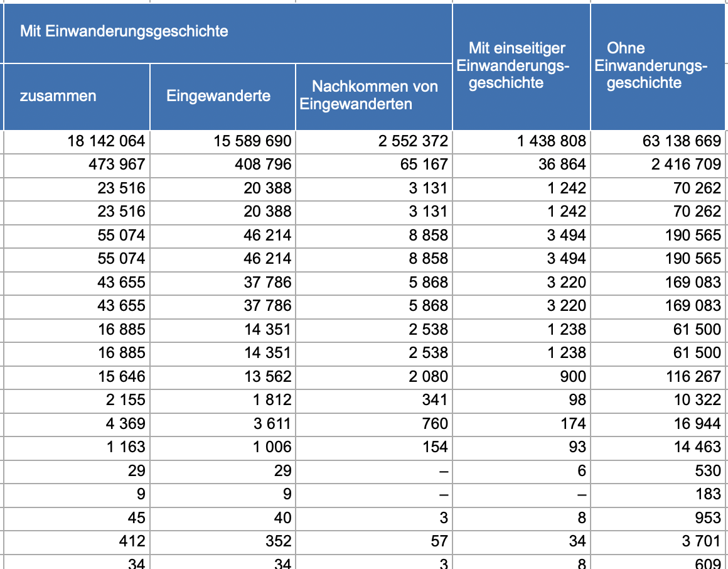The width and height of the screenshot is (728, 569).
Task: Click the cell 3 611
Action: click(223, 425)
